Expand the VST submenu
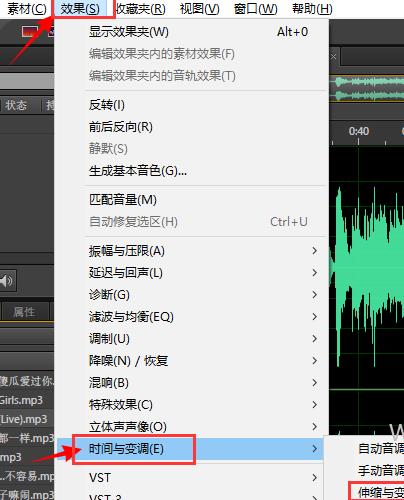This screenshot has height=500, width=404. tap(192, 478)
